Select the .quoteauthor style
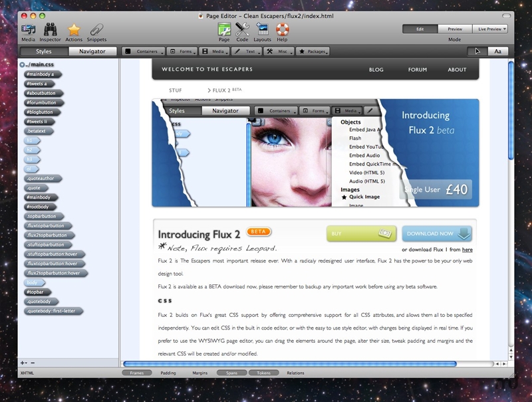Viewport: 532px width, 402px height. (x=43, y=178)
